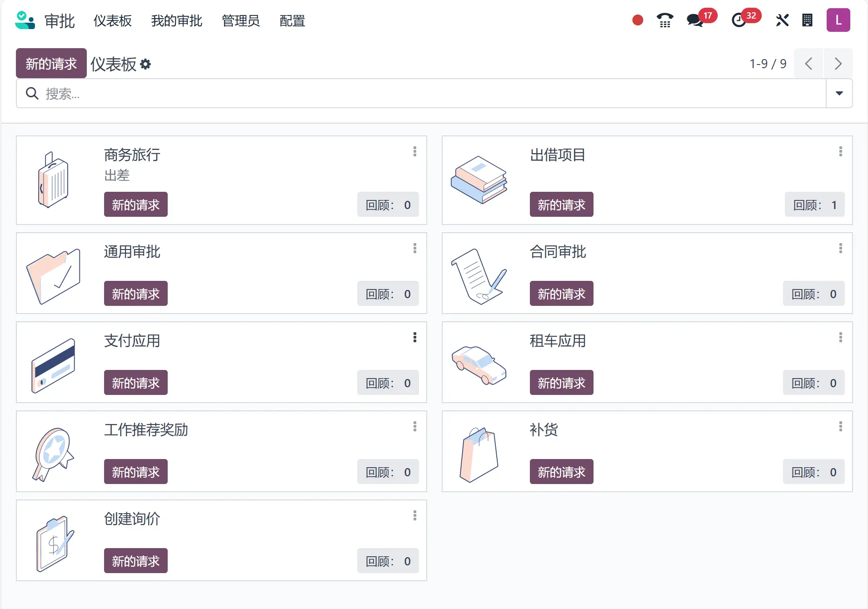
Task: Click the 商务旅行 suitcase image
Action: pyautogui.click(x=53, y=180)
